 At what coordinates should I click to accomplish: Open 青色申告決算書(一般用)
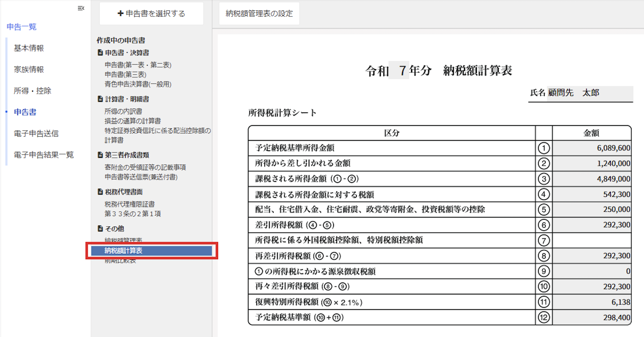pyautogui.click(x=138, y=84)
